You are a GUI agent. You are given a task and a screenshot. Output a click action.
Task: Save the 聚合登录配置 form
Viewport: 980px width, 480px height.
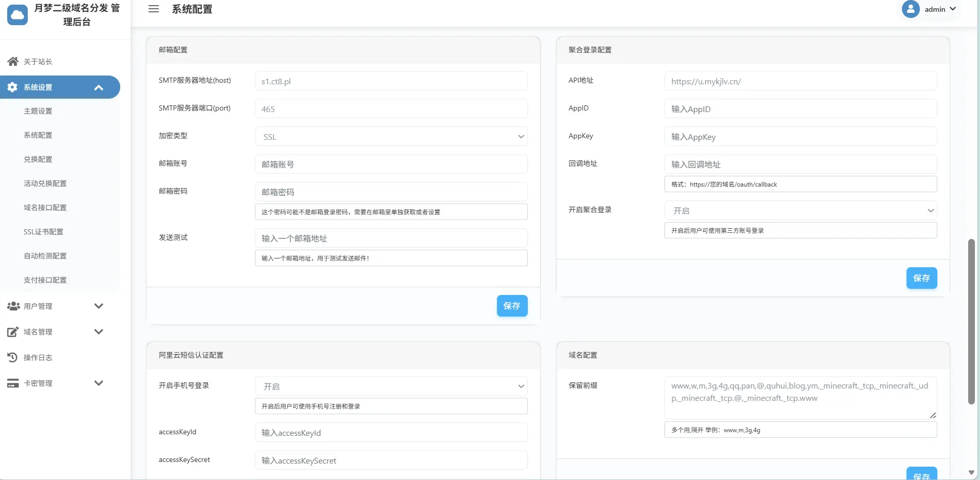click(921, 278)
